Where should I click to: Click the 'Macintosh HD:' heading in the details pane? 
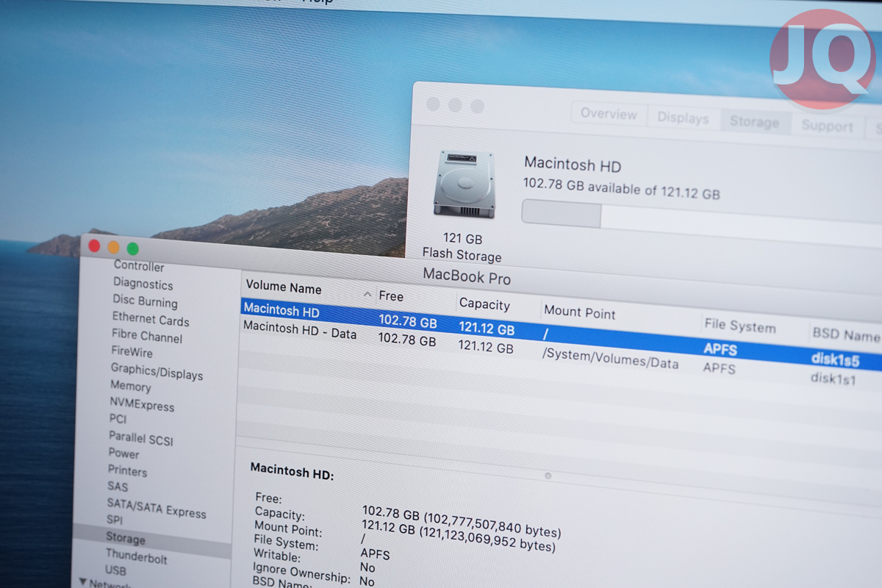(292, 471)
